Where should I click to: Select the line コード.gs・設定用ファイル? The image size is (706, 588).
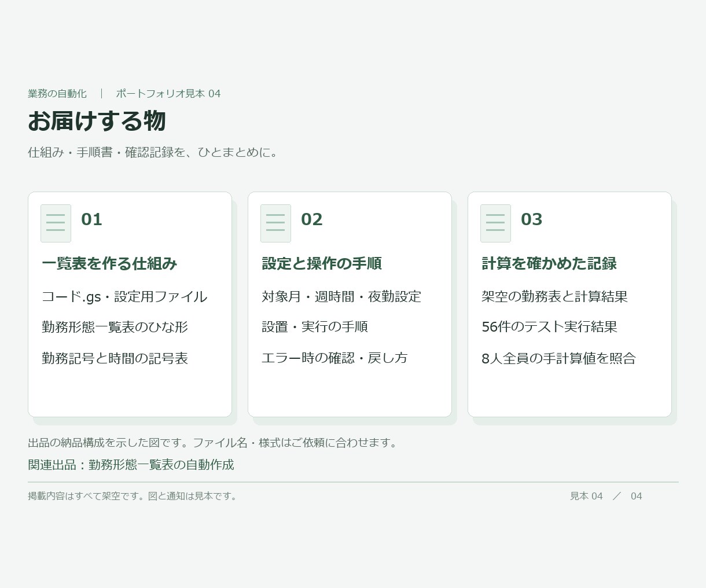124,297
